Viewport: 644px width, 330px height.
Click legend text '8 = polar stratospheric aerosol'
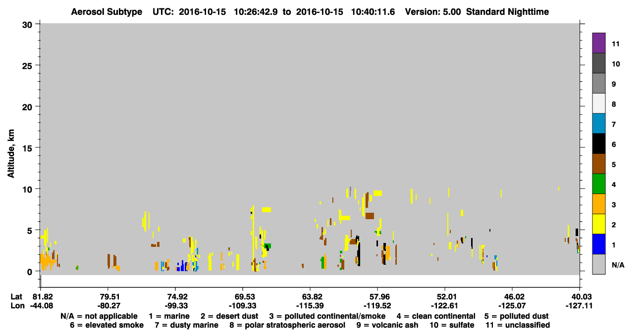click(287, 325)
